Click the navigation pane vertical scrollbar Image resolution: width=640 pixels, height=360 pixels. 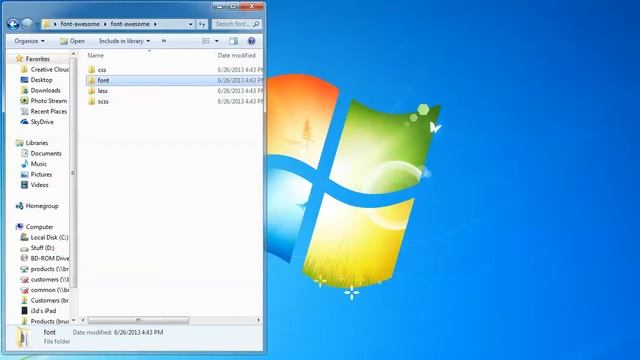(x=73, y=173)
